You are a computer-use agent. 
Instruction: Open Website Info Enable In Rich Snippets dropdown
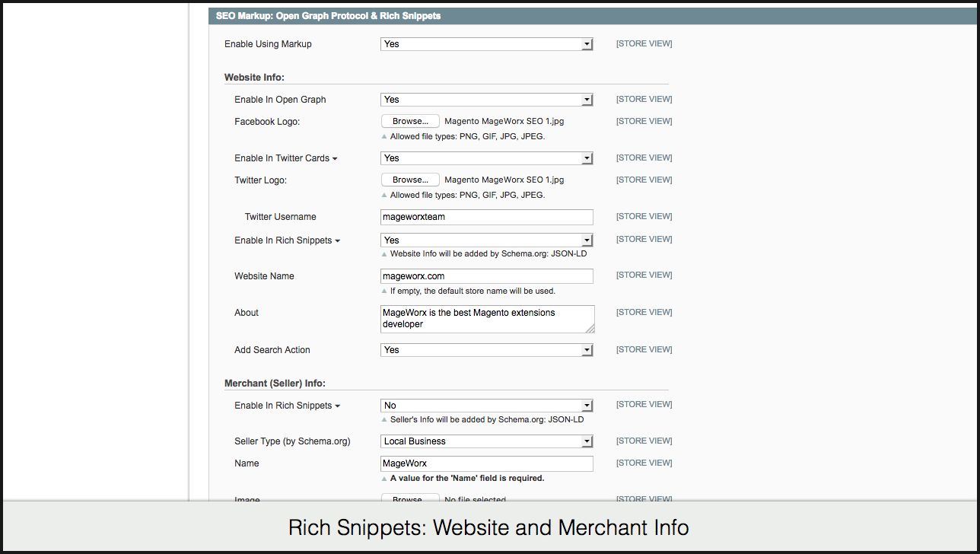pos(486,240)
